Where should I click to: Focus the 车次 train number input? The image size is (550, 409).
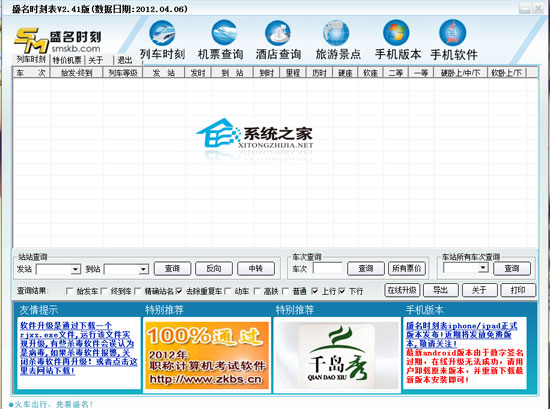328,268
